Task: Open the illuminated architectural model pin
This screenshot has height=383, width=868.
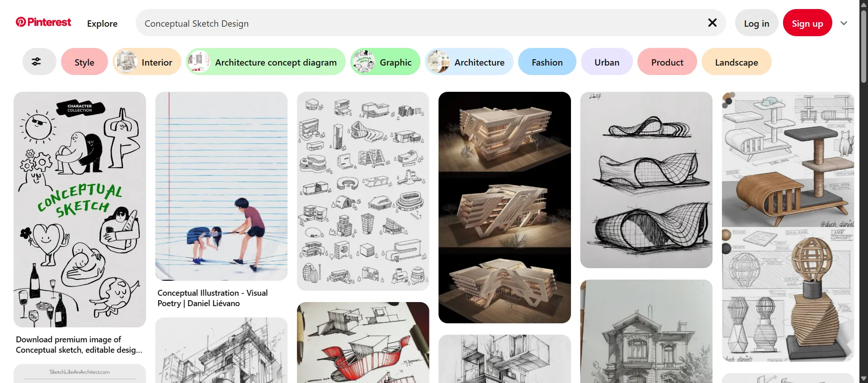Action: [x=505, y=207]
